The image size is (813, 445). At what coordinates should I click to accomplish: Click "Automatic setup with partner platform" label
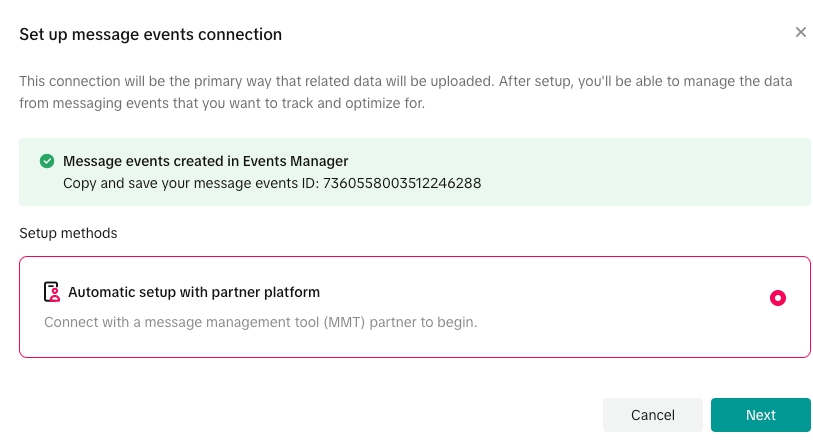(194, 293)
